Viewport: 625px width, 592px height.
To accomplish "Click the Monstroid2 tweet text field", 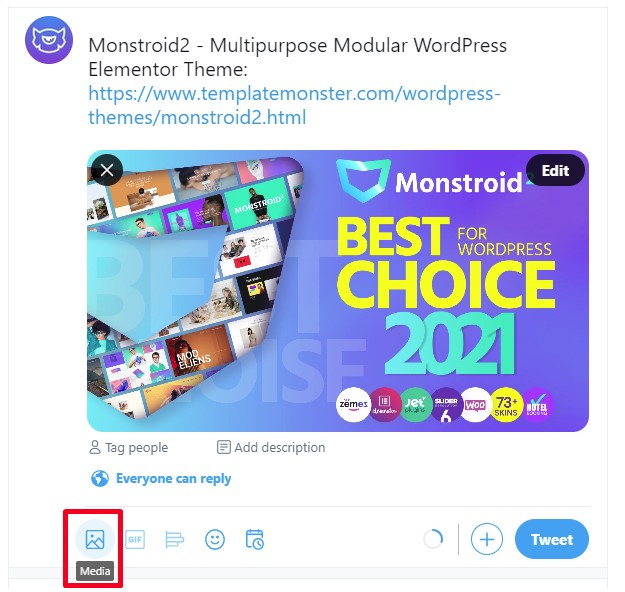I will pos(297,81).
